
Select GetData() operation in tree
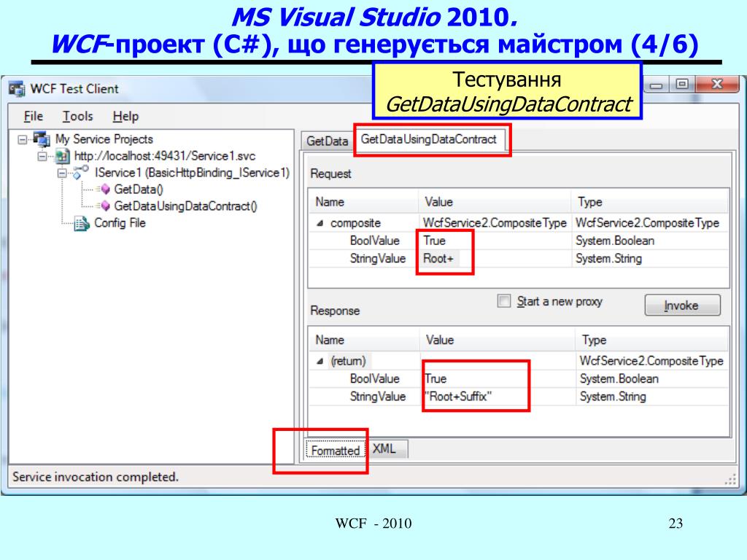click(x=139, y=190)
